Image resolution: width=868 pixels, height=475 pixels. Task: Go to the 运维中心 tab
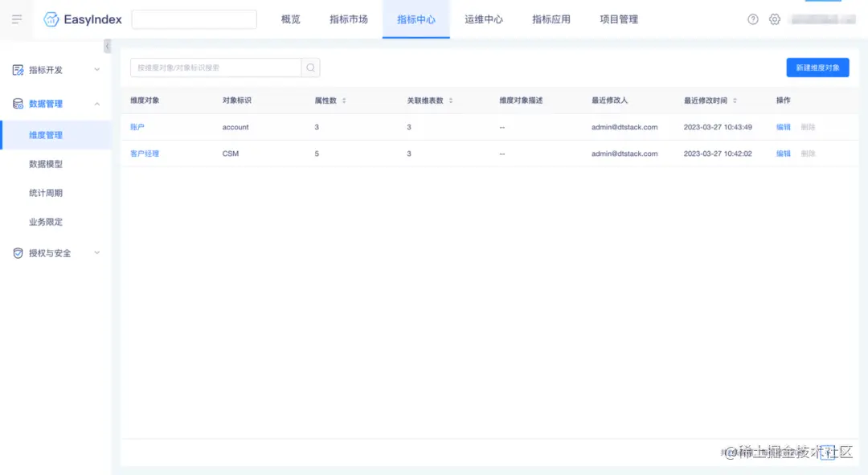[x=484, y=19]
